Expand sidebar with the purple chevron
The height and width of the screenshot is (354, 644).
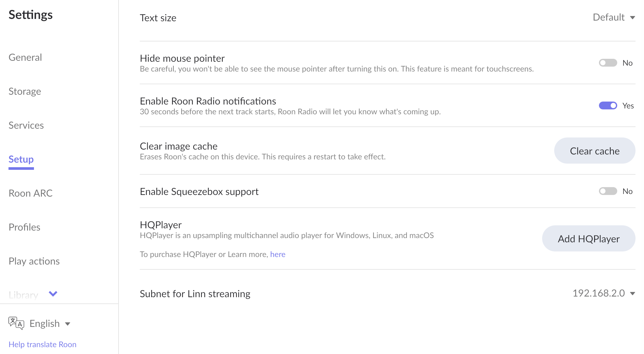click(x=53, y=294)
